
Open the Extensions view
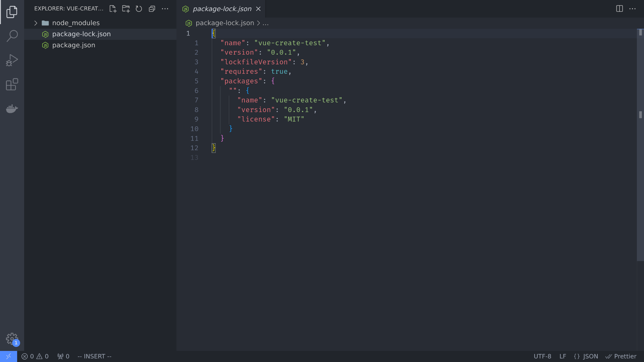(12, 84)
